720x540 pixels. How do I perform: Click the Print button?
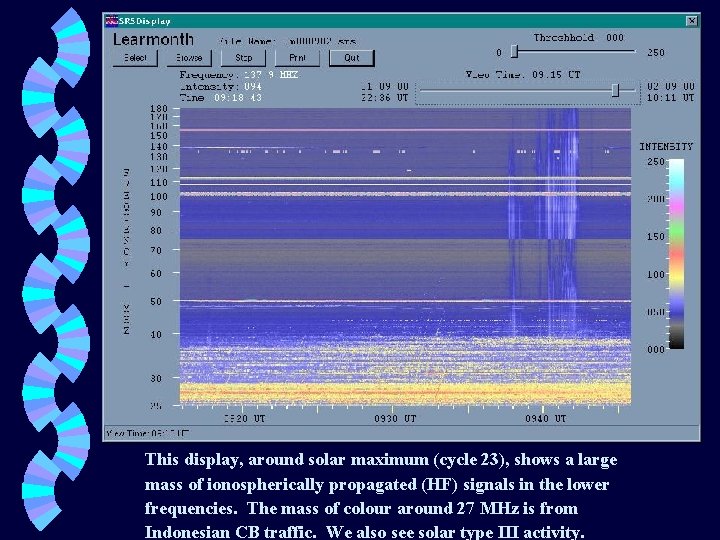point(298,58)
